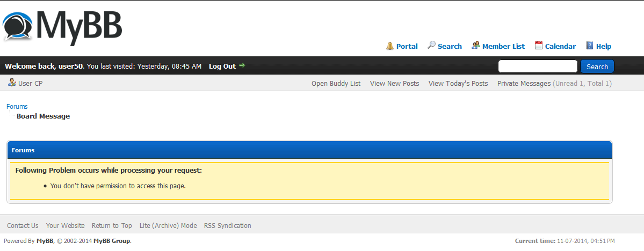Screen dimensions: 644x251
Task: Click the MyBB Group footer link
Action: pyautogui.click(x=112, y=241)
